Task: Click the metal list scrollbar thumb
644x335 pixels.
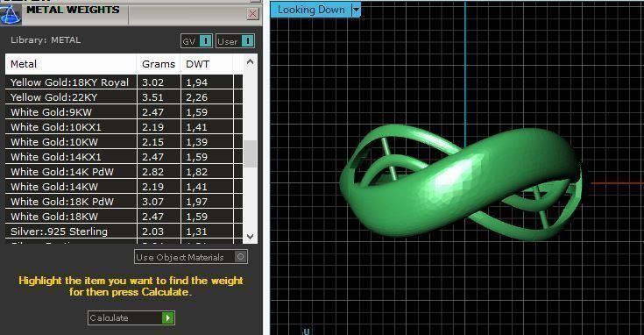Action: point(250,153)
